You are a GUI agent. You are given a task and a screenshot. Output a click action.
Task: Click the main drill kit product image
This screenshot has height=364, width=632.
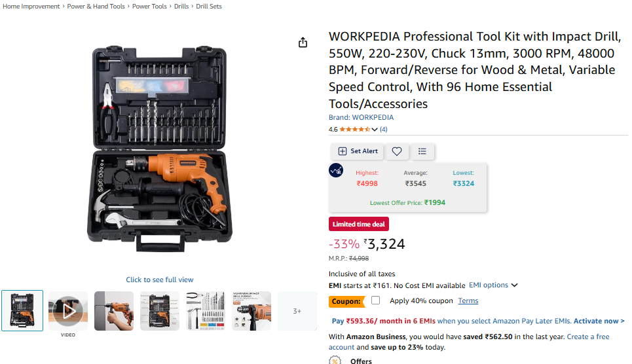tap(160, 149)
